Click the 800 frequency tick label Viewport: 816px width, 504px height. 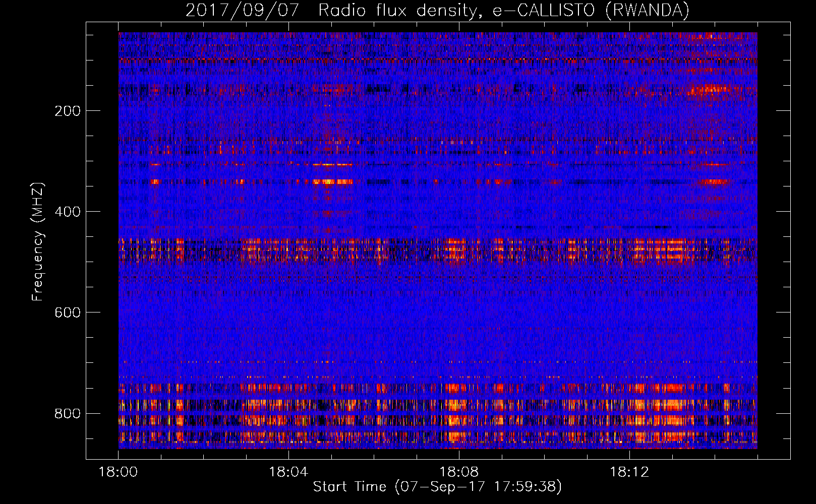[68, 413]
